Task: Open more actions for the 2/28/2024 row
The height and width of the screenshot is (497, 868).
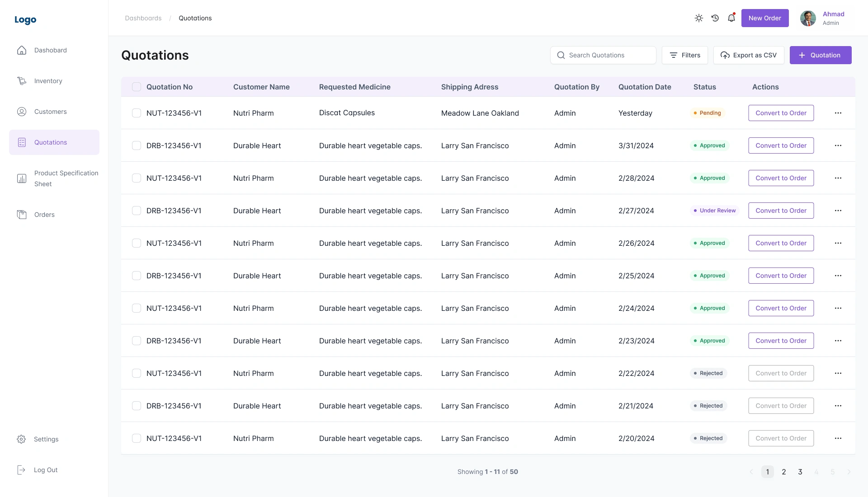Action: click(x=838, y=178)
